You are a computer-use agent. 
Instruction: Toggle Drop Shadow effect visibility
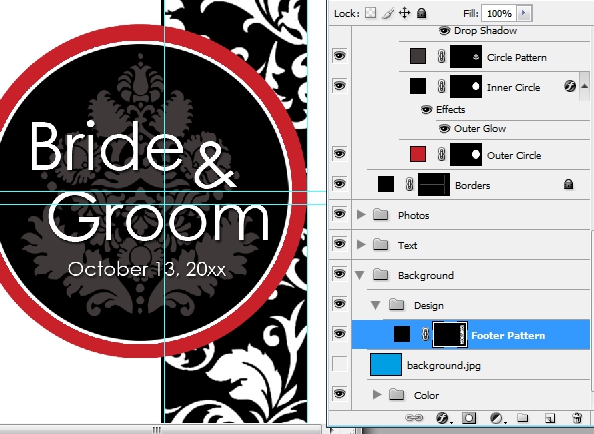pos(444,30)
